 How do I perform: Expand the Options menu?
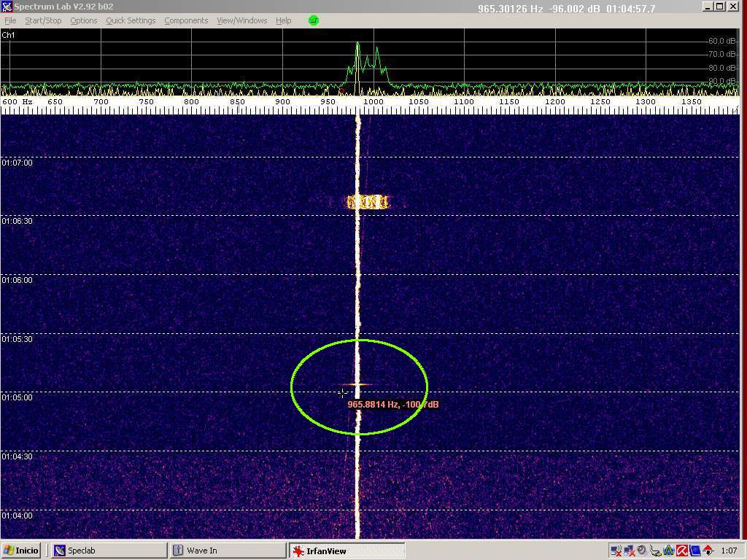tap(83, 20)
